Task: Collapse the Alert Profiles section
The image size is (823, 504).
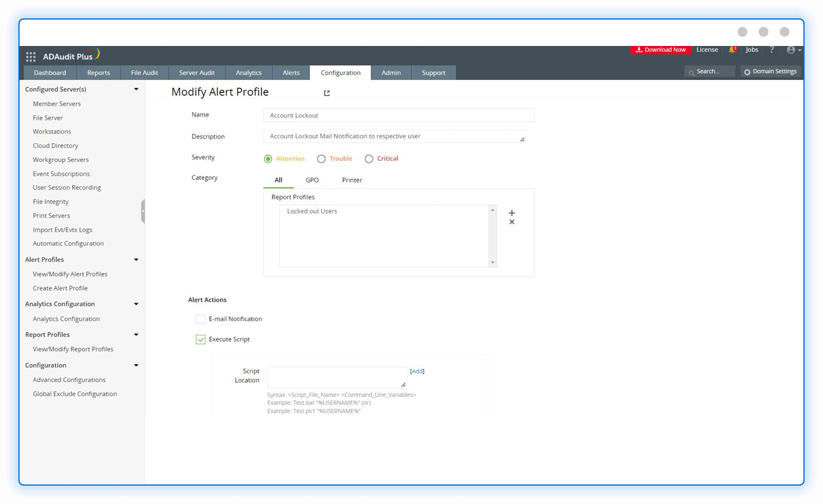Action: tap(136, 260)
